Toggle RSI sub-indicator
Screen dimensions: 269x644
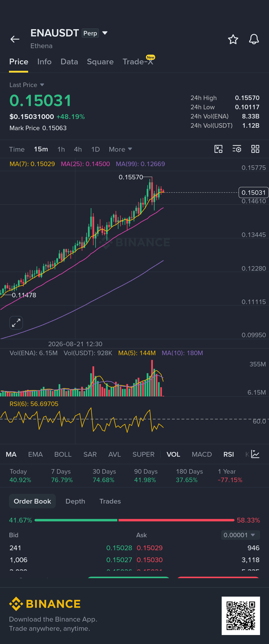click(x=229, y=454)
